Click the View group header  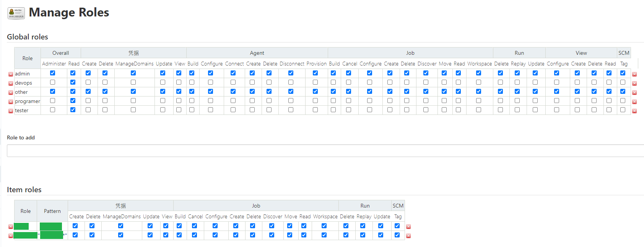click(581, 53)
